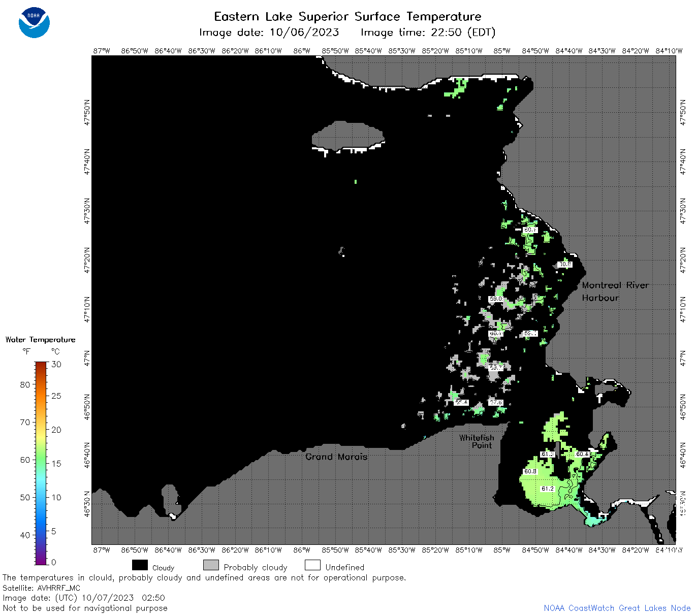Click the 30 Celsius tick on legend
The height and width of the screenshot is (616, 696).
tap(56, 364)
